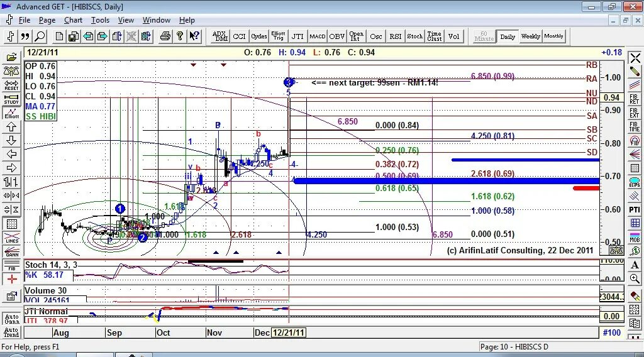Click the binoculars icon at chart corner
The height and width of the screenshot is (357, 644).
coord(616,250)
